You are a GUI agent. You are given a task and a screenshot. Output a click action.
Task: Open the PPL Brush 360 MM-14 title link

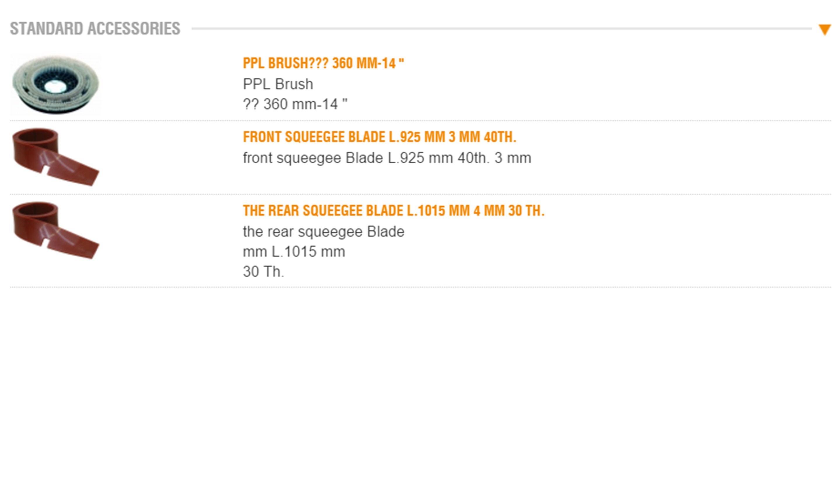323,63
